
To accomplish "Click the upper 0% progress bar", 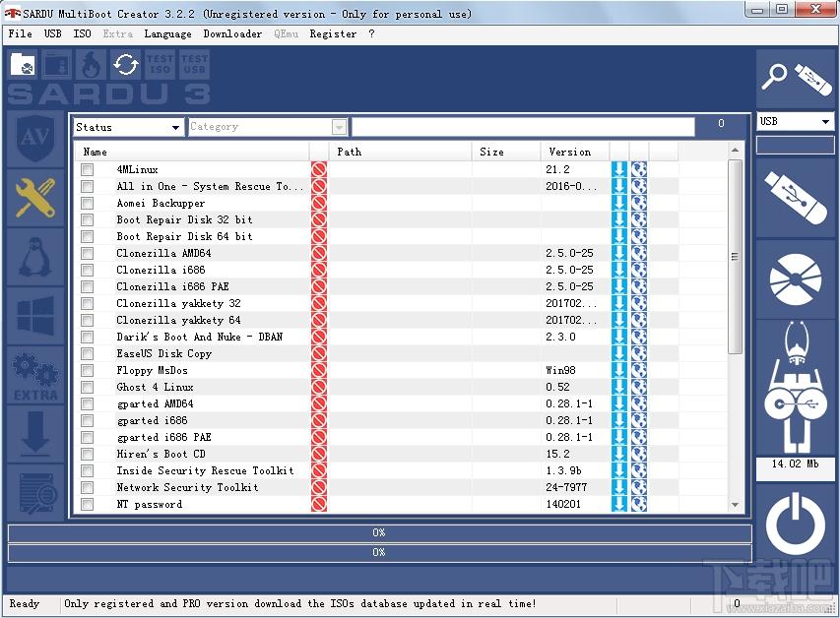I will (379, 532).
